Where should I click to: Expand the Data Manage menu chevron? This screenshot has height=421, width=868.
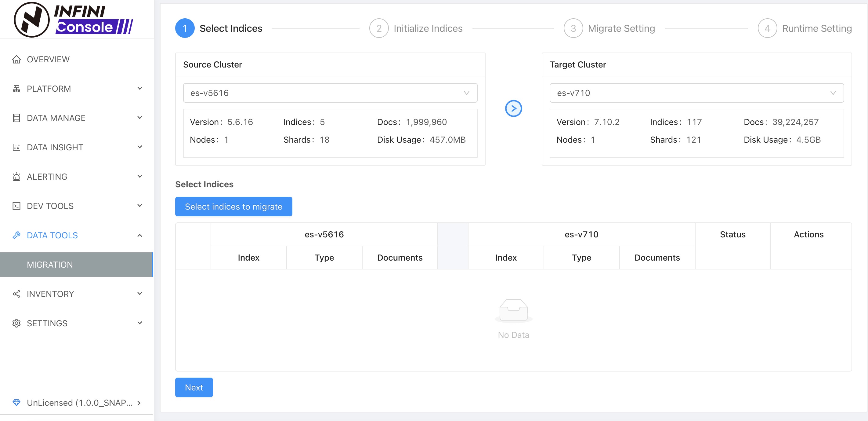tap(139, 118)
